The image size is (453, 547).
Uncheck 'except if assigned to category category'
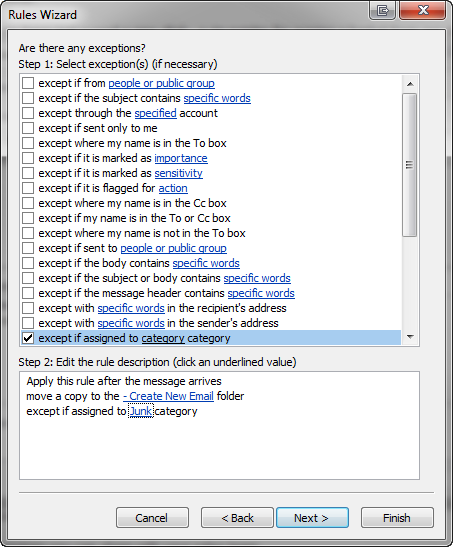click(28, 338)
